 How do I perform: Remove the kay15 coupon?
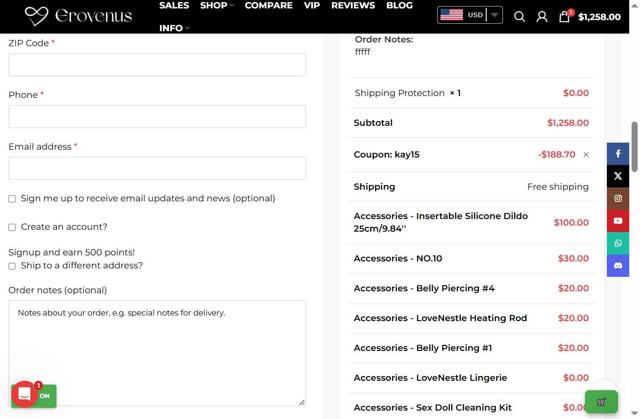click(586, 155)
